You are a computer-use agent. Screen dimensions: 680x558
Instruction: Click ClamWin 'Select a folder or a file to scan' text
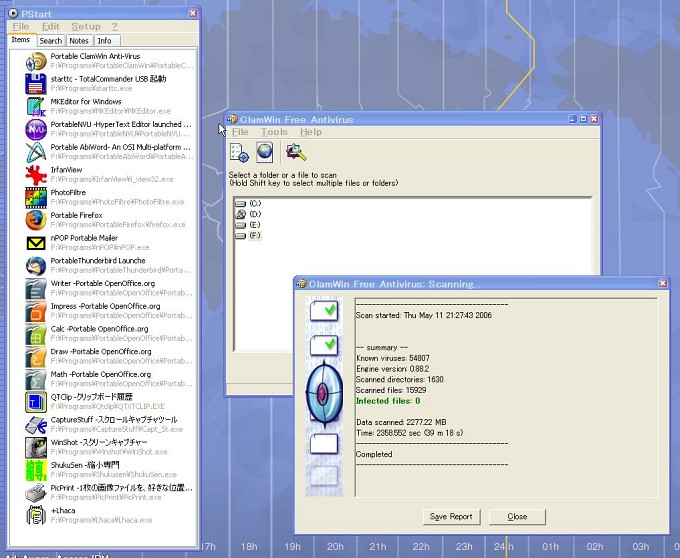click(283, 175)
